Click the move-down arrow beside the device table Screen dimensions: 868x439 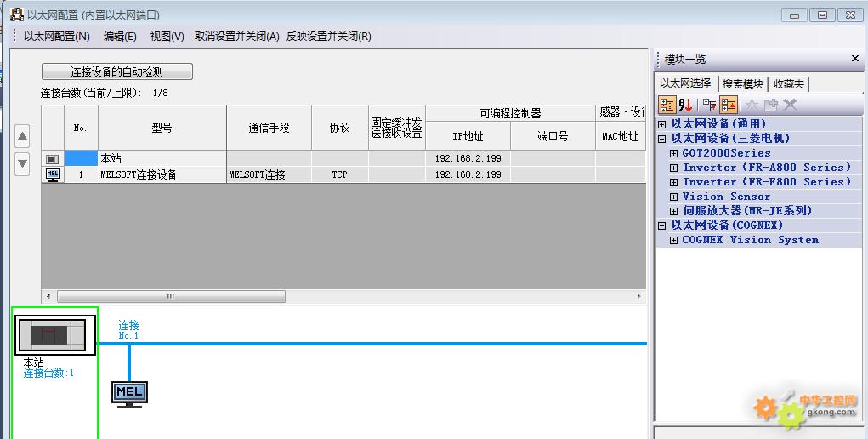[22, 163]
